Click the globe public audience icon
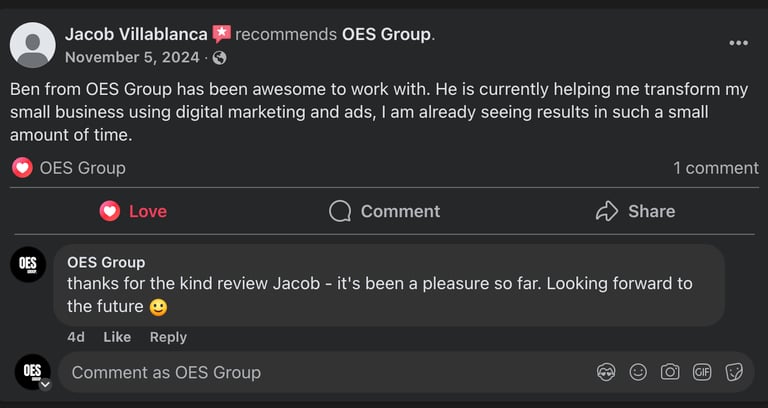Image resolution: width=768 pixels, height=408 pixels. pos(219,58)
